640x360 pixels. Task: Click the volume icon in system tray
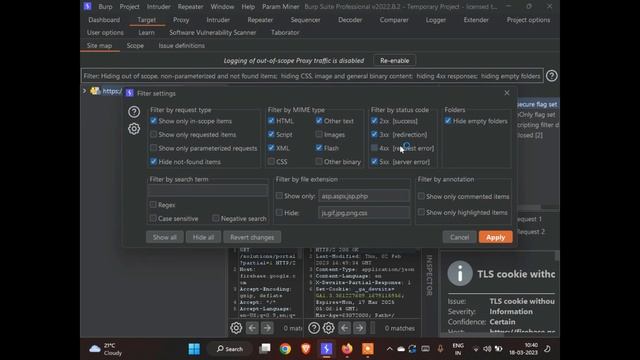(x=487, y=349)
